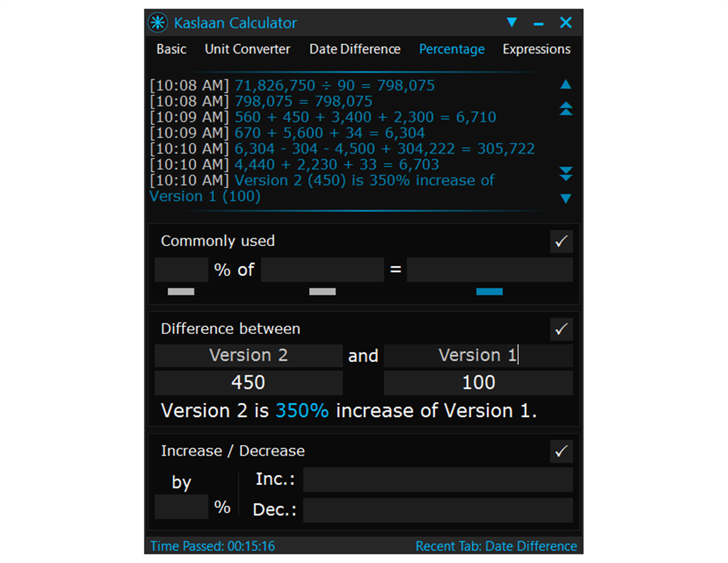Click the 450 value input field

pos(248,383)
